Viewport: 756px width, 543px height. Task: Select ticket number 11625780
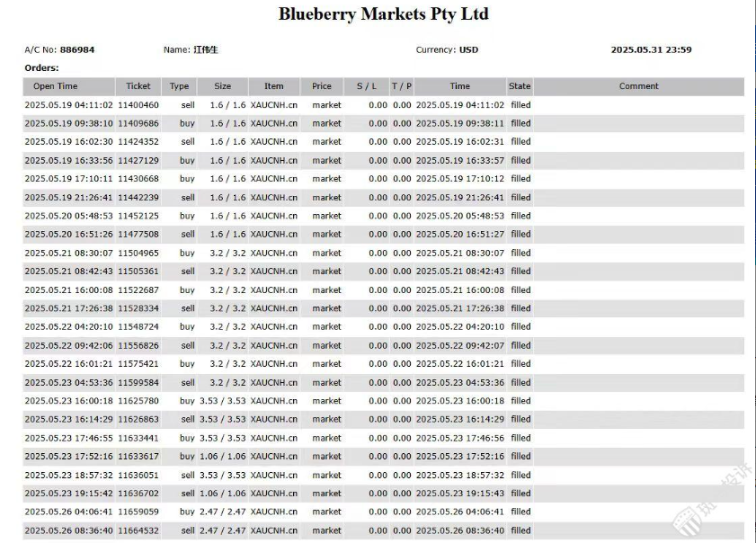pos(138,401)
